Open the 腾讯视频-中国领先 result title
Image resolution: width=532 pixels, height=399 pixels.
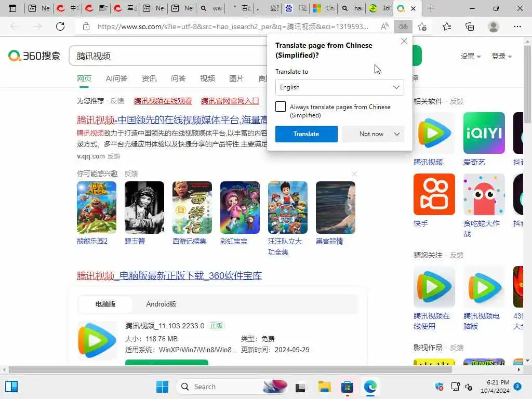pos(172,120)
